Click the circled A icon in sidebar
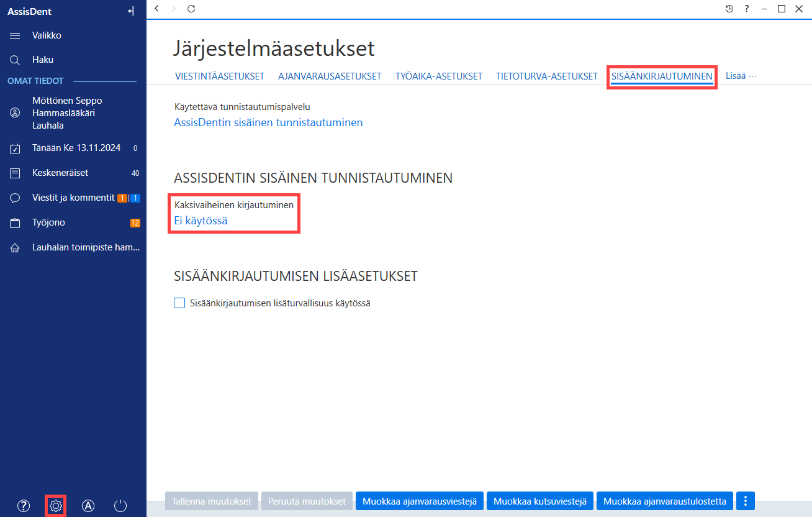The image size is (812, 517). pos(88,506)
